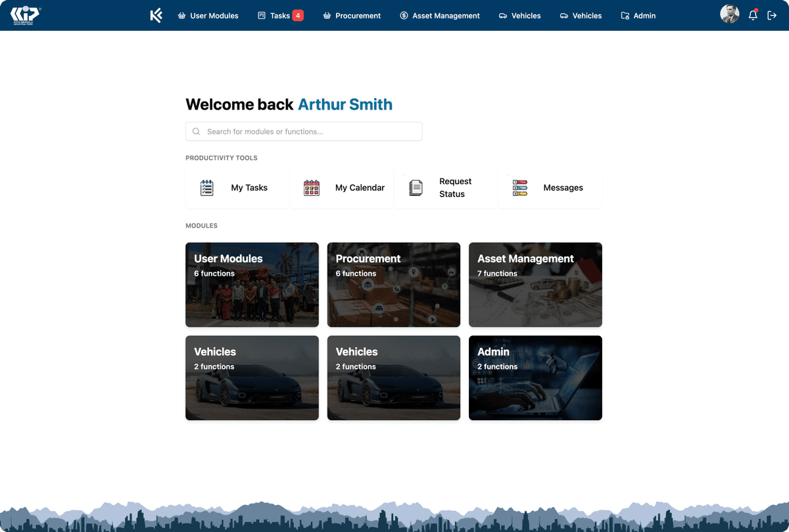Select Procurement in top navigation
Screen dimensions: 789x532
352,15
